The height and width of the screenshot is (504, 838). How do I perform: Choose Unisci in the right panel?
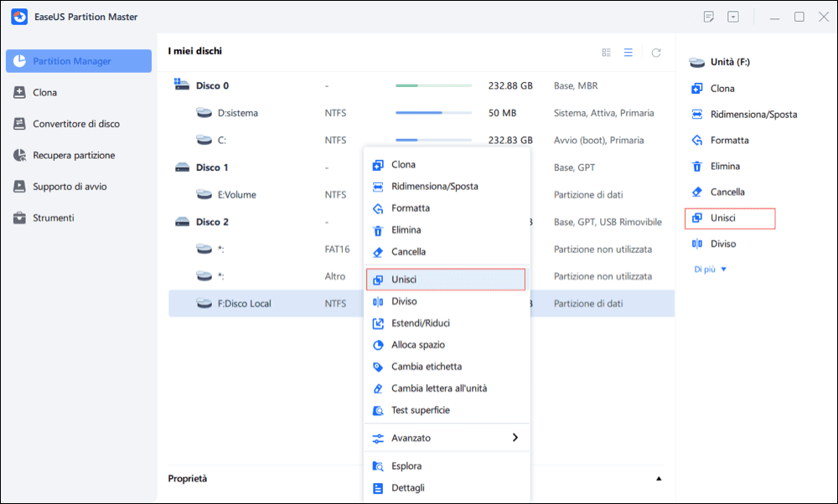730,219
